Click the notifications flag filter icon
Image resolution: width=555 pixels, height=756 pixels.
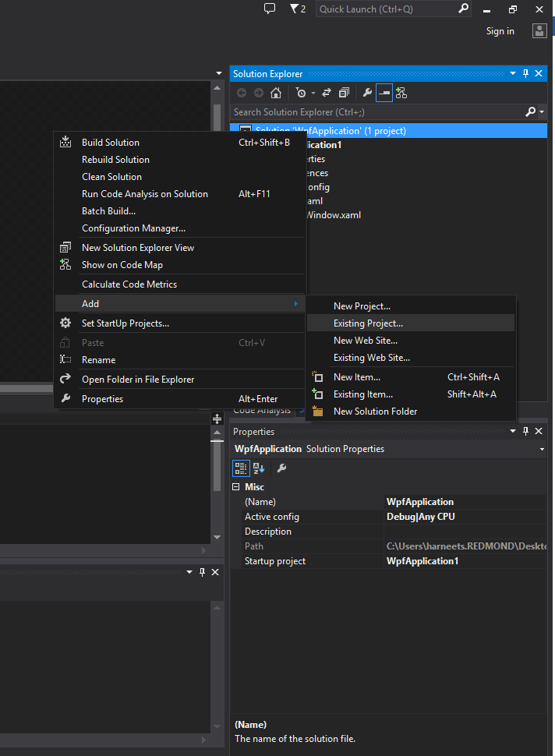[297, 9]
